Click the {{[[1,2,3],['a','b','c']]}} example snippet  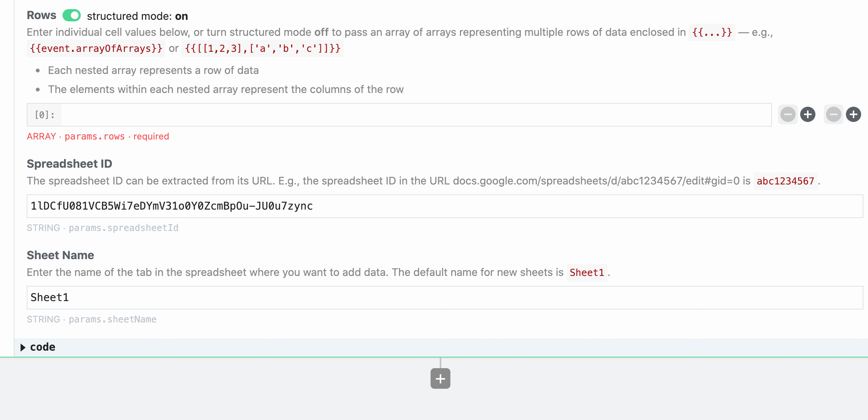tap(262, 49)
